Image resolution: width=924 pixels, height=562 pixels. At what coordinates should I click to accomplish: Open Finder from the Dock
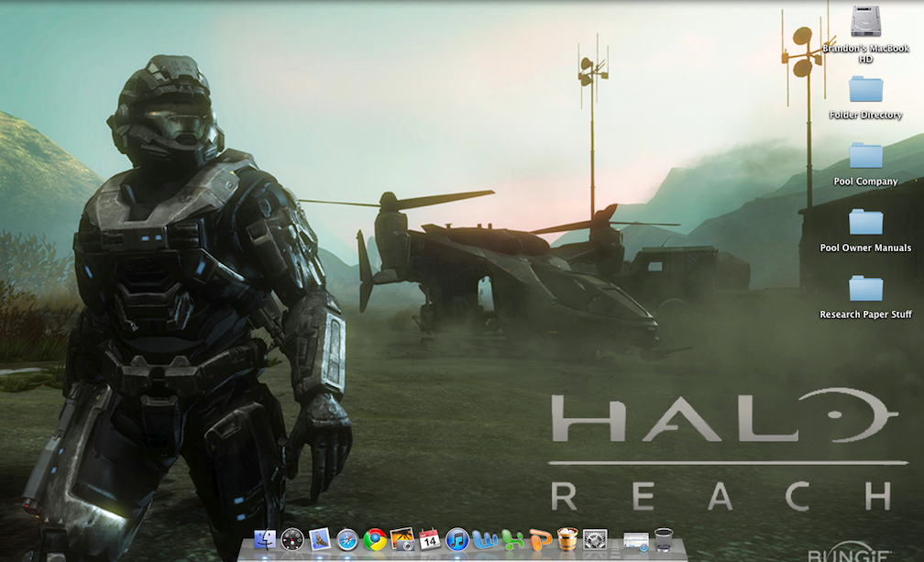pyautogui.click(x=265, y=539)
